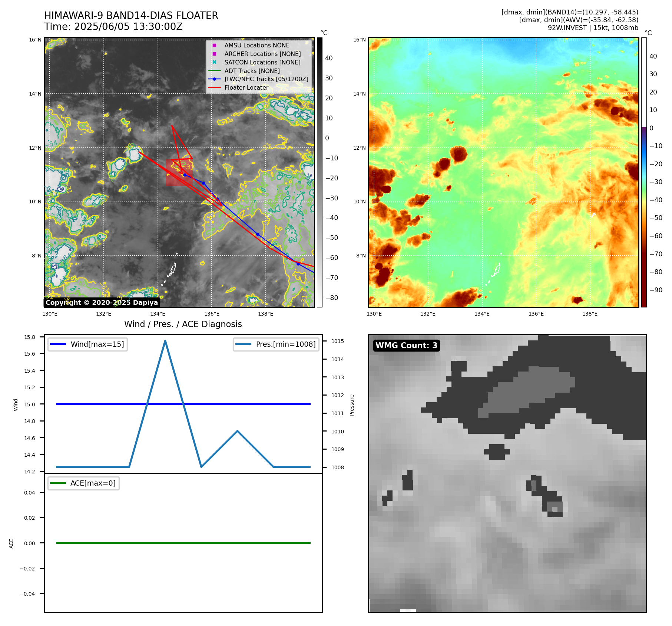
Task: Click the '16°N' label on the left map
Action: pos(36,40)
